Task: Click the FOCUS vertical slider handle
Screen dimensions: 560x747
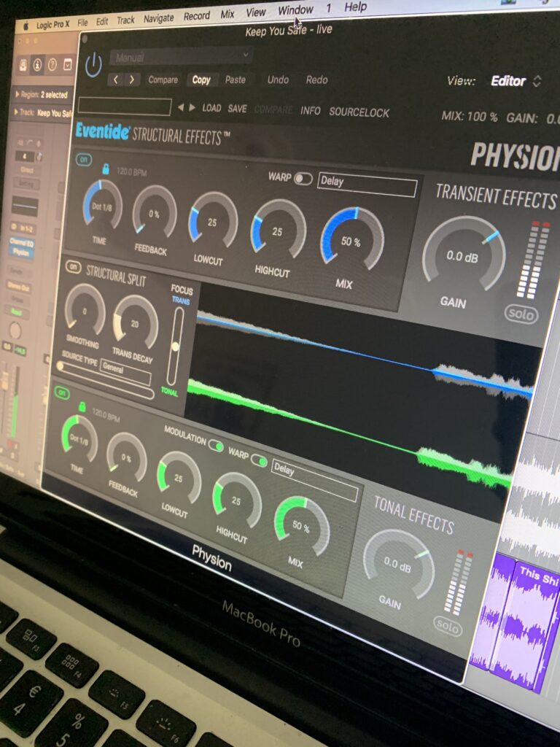Action: point(175,347)
